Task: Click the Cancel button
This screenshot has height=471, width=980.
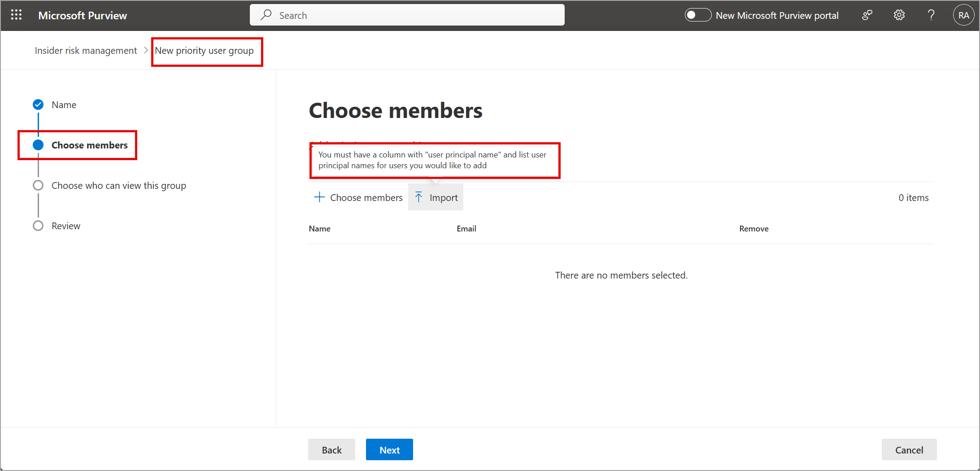Action: (909, 449)
